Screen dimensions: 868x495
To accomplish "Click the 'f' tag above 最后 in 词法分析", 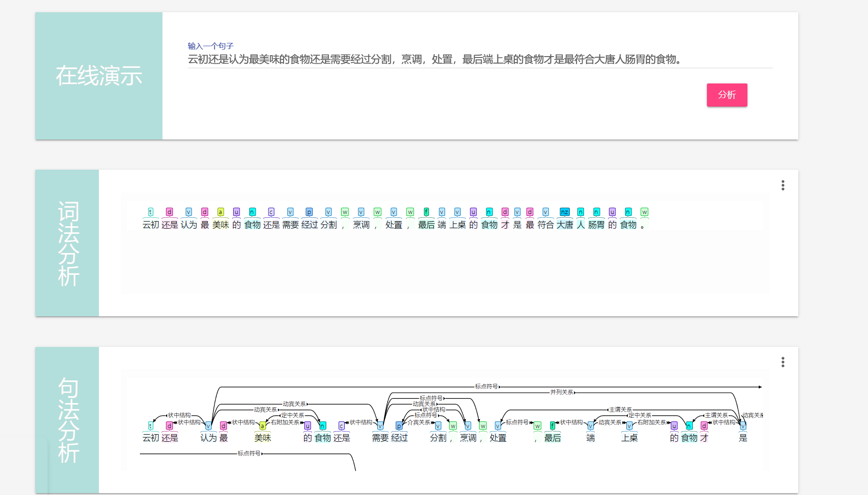I will [x=426, y=212].
